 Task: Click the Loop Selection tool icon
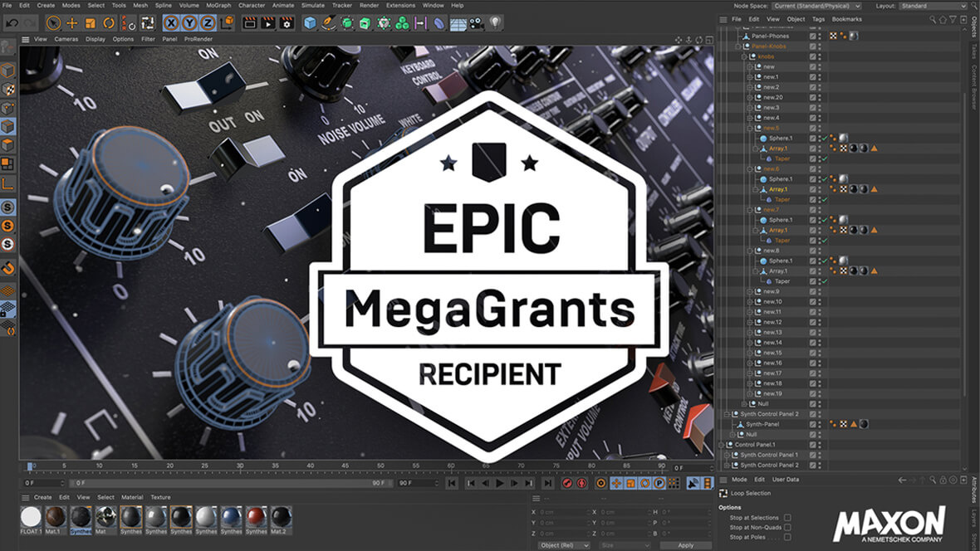723,494
